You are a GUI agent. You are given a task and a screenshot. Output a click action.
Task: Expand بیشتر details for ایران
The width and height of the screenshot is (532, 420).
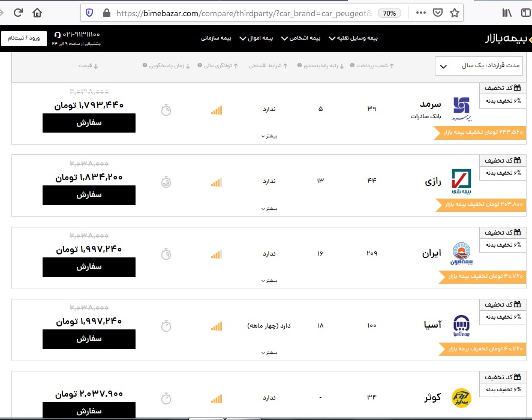[x=269, y=281]
